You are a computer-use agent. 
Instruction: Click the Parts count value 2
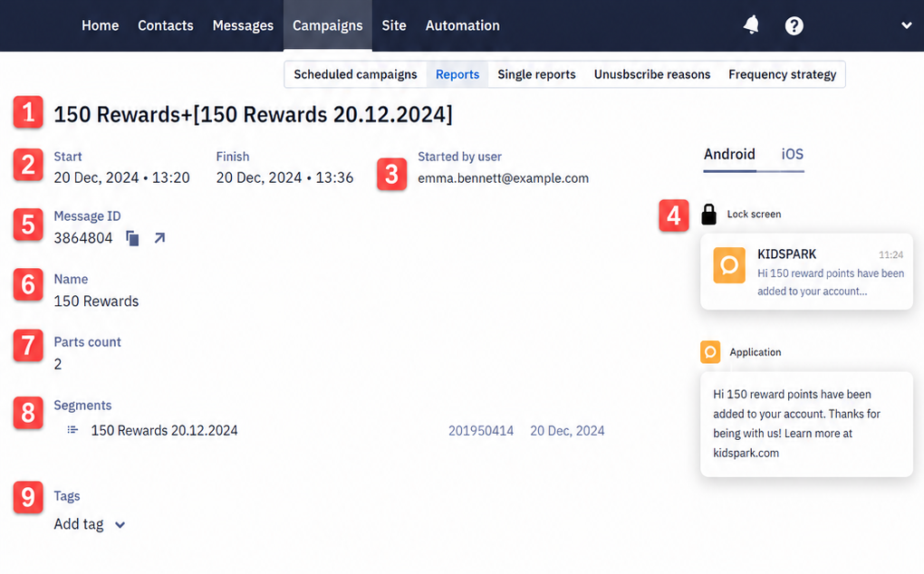tap(58, 364)
